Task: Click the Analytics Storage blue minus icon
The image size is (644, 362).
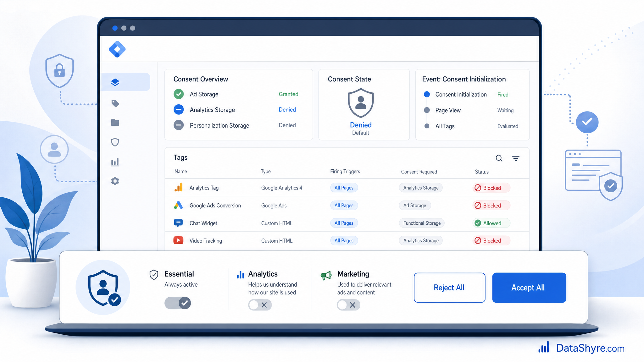Action: (179, 110)
